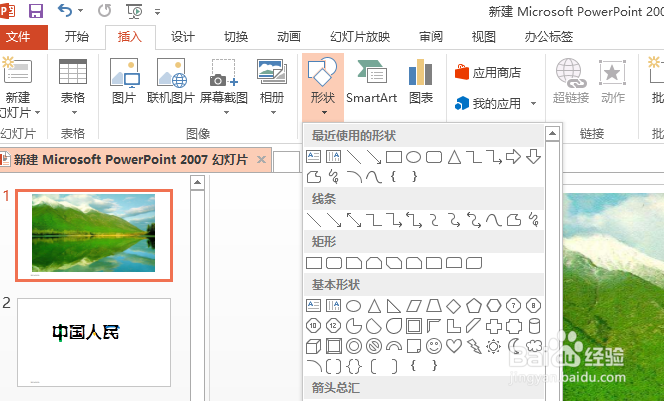This screenshot has height=401, width=664.
Task: Insert a picture with 图片 button
Action: coord(124,81)
